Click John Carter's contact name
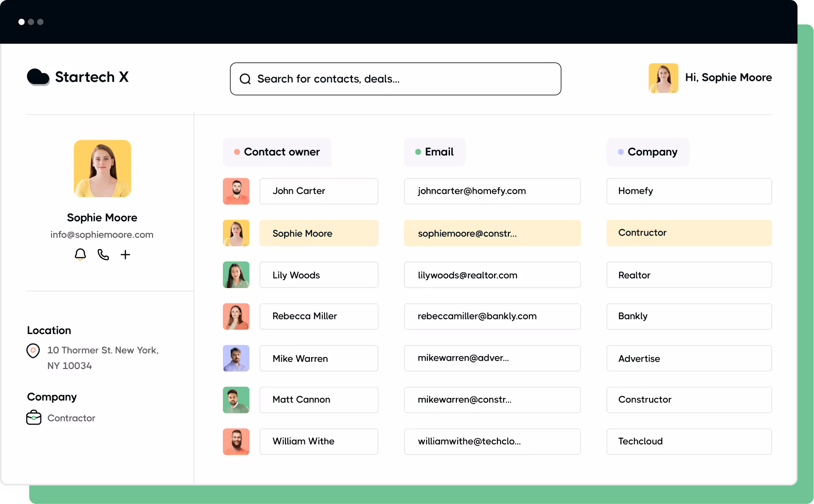Screen dimensions: 814x504 point(319,191)
